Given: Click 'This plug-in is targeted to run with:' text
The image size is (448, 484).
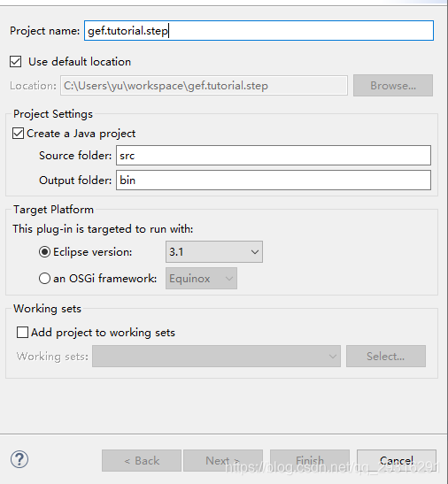Looking at the screenshot, I should tap(103, 229).
